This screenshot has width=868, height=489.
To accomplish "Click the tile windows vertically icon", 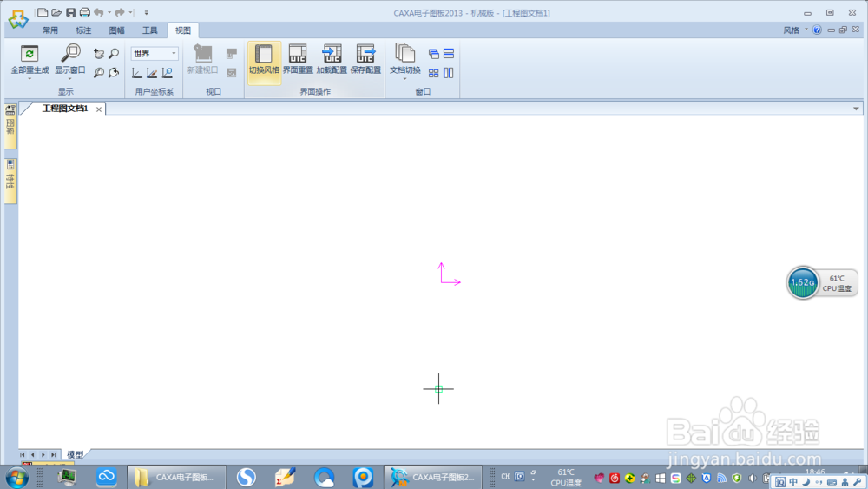I will click(x=449, y=73).
